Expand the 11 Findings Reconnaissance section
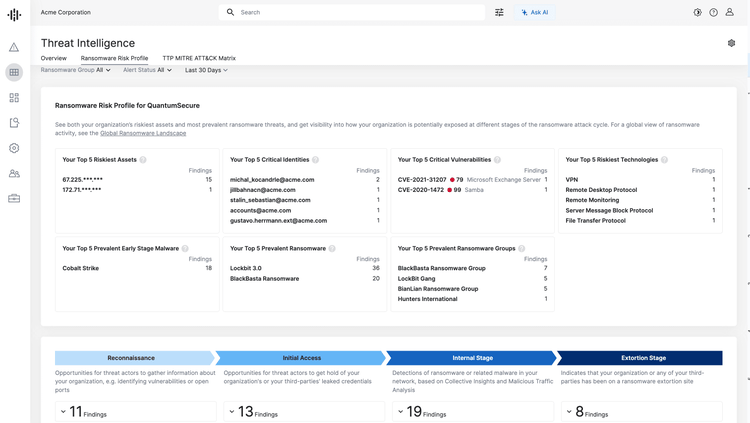This screenshot has height=423, width=750. pos(62,412)
